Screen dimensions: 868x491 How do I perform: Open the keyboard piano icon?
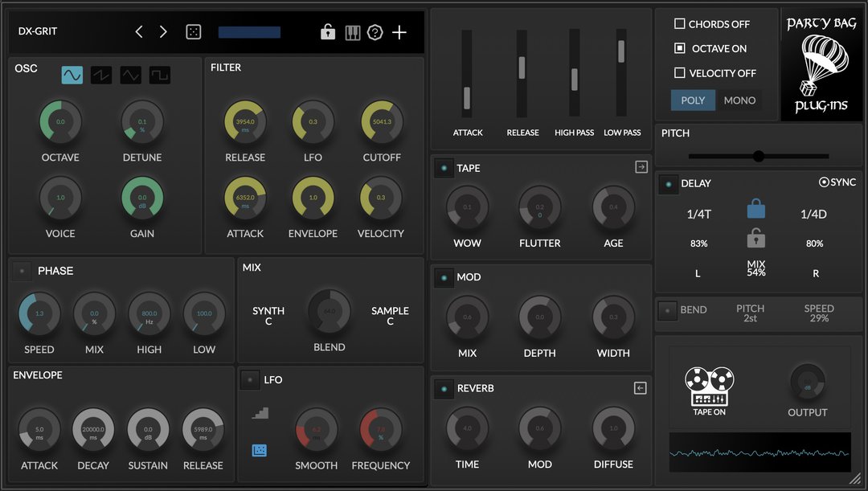tap(352, 32)
